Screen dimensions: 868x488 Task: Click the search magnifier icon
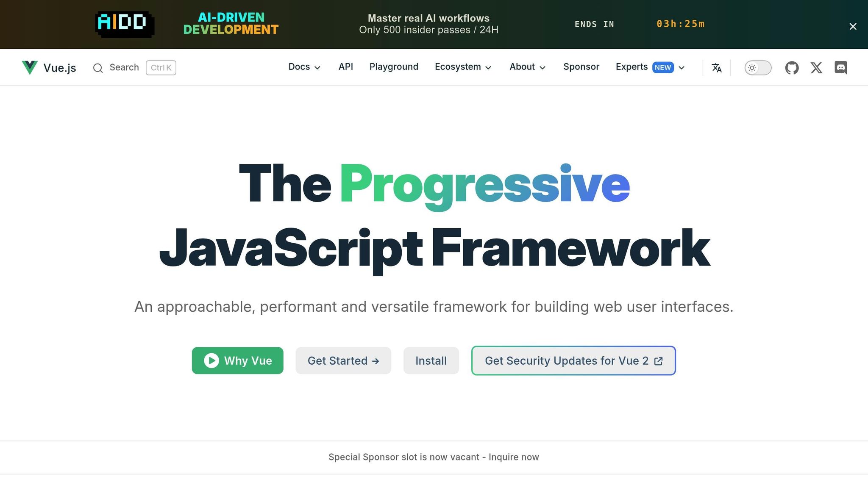click(x=98, y=68)
